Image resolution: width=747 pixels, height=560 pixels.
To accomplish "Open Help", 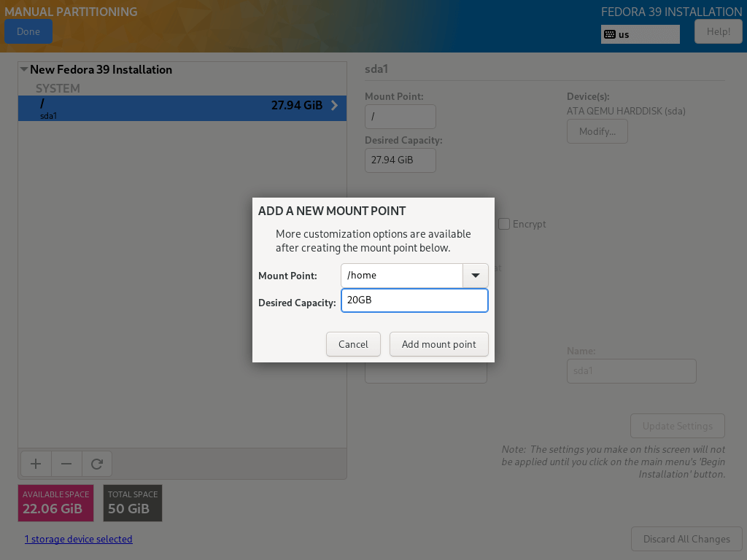I will 718,31.
